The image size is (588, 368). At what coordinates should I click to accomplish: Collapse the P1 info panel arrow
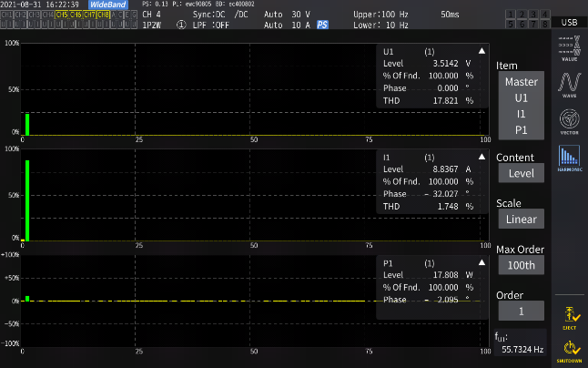click(481, 262)
